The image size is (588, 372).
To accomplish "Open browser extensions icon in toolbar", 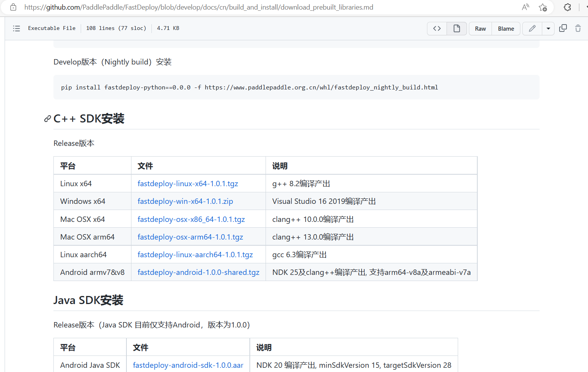I will [x=567, y=7].
